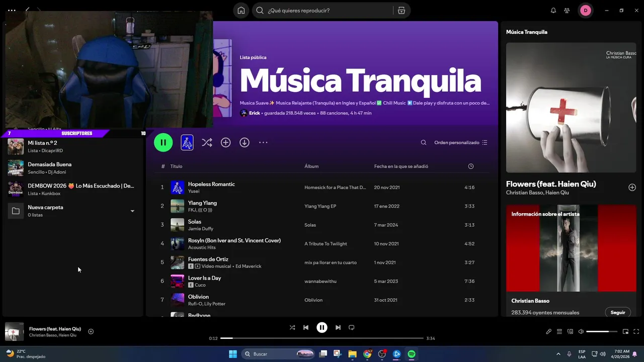Viewport: 644px width, 362px height.
Task: Seek within the song progress bar
Action: coord(322,338)
